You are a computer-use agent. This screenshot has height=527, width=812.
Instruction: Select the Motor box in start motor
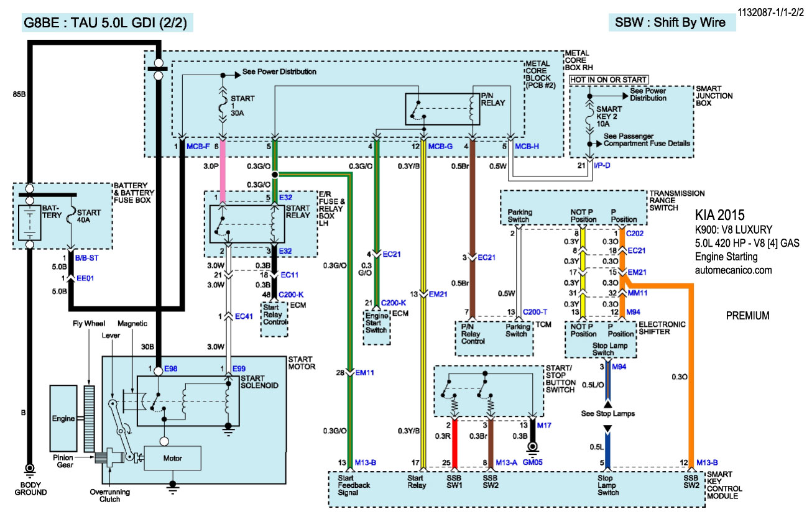click(172, 458)
